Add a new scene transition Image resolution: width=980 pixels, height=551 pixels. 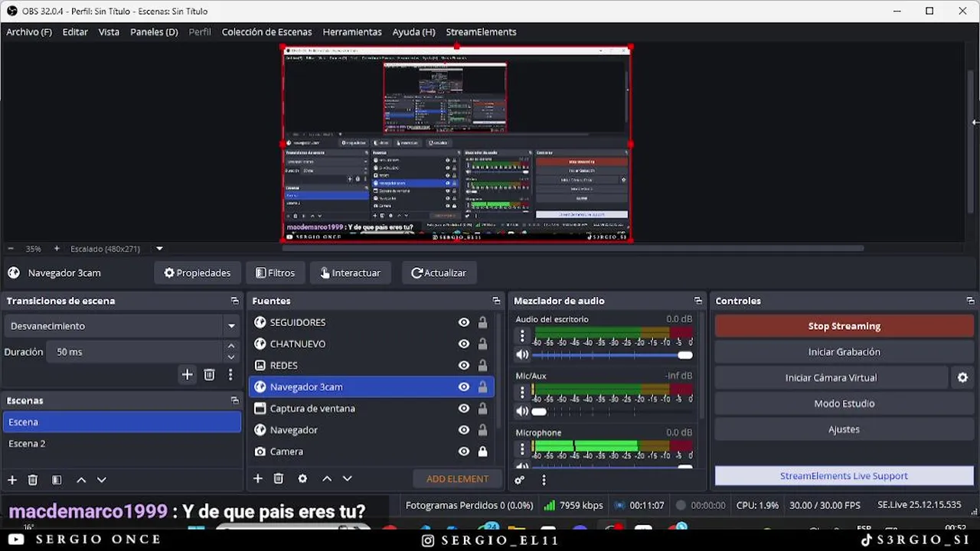[x=187, y=375]
